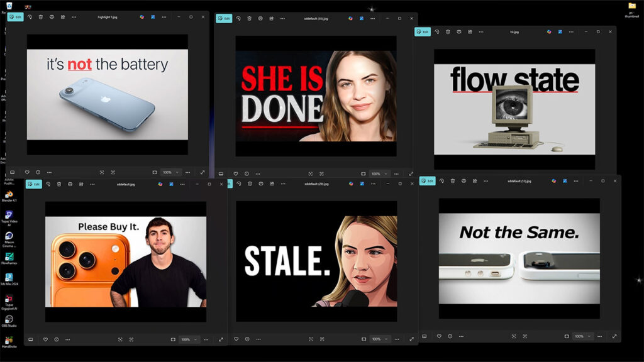Viewport: 644px width, 362px height.
Task: Rotate the highlight 1.jpg image
Action: (30, 17)
